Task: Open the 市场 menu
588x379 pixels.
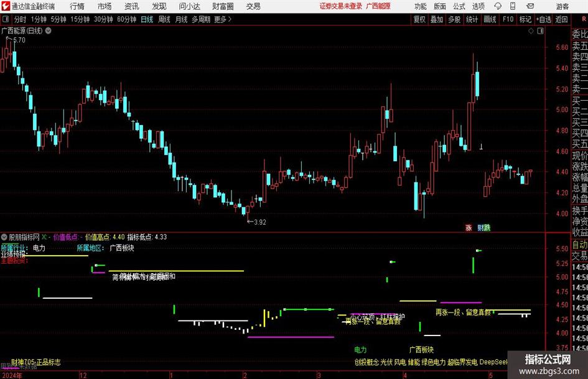Action: point(105,6)
